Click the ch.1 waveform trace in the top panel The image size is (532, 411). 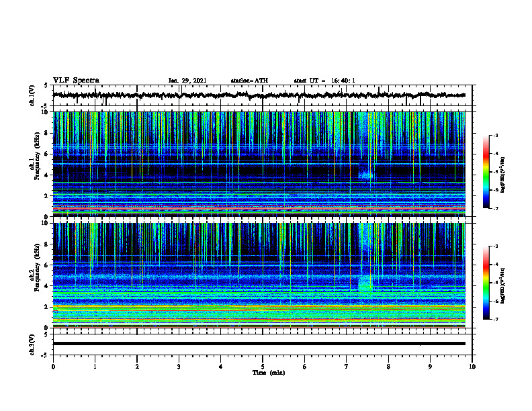pos(259,95)
